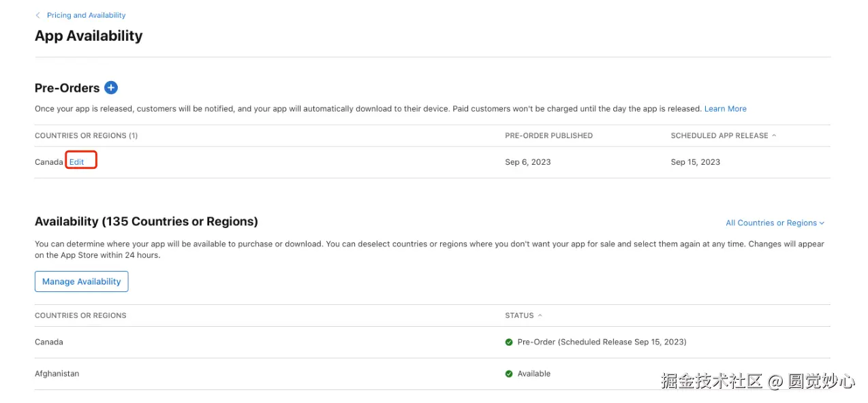Viewport: 868px width, 403px height.
Task: Click the Available status for Afghanistan
Action: click(x=533, y=374)
